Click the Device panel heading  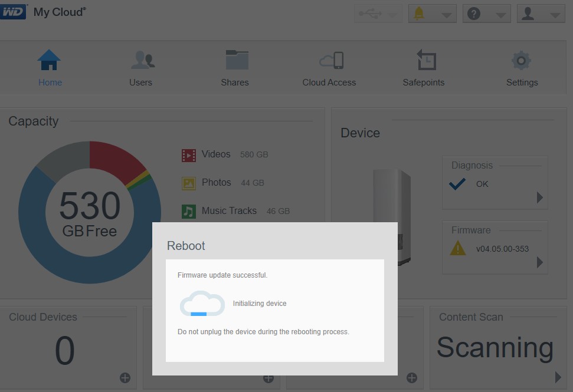tap(361, 133)
